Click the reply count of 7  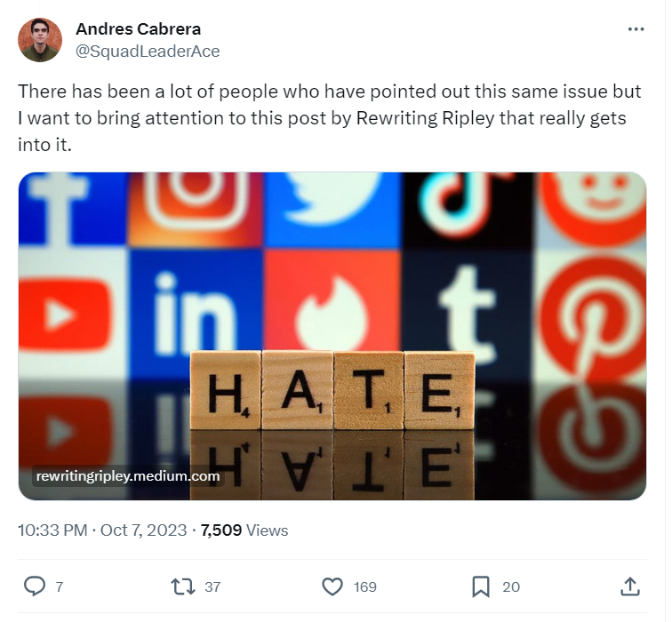pyautogui.click(x=59, y=586)
